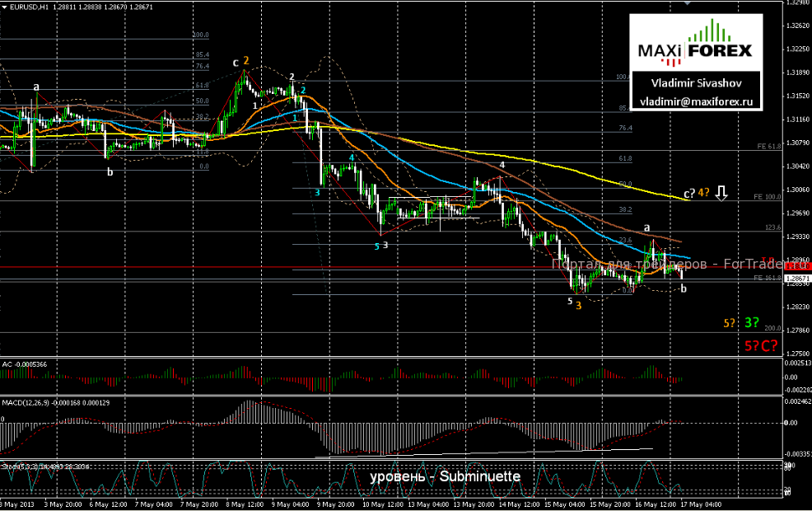Click the green bar-chart icon in MaxiForex logo
The height and width of the screenshot is (511, 812).
coord(711,29)
